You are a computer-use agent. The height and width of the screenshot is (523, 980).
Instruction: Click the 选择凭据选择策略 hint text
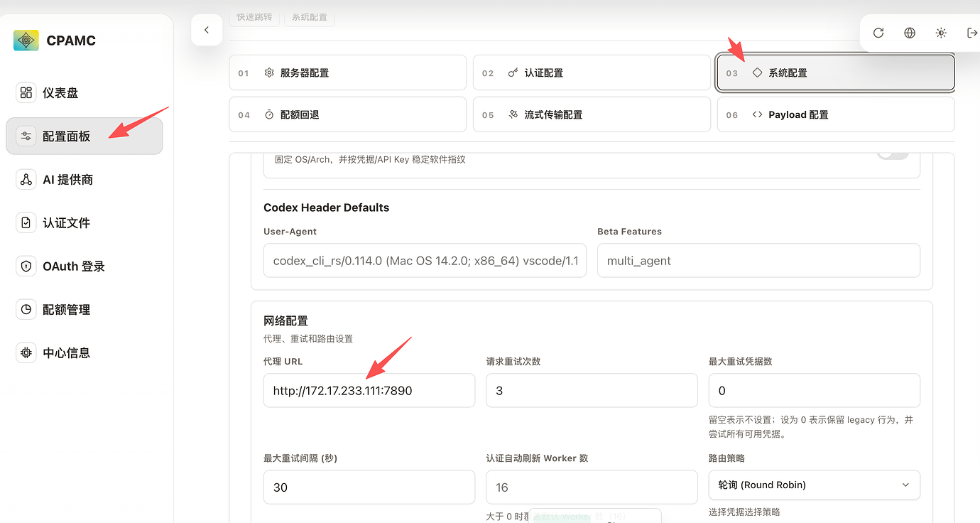(744, 512)
